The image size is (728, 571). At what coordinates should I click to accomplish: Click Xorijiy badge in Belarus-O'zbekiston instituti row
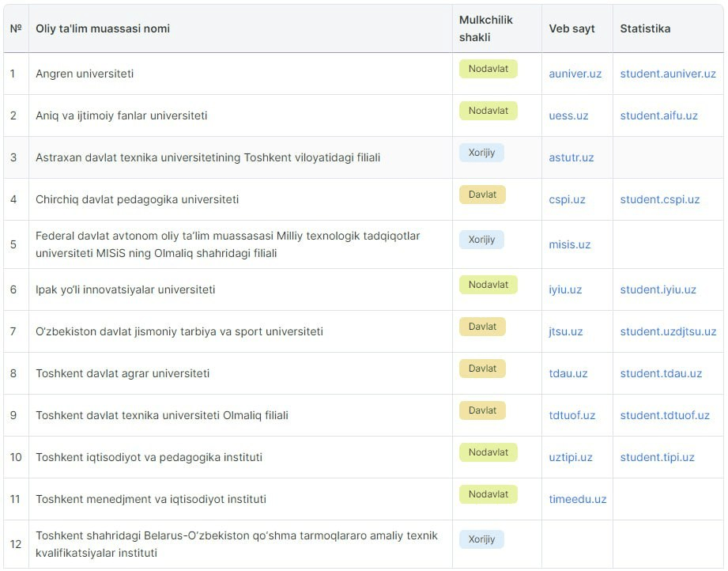(481, 539)
